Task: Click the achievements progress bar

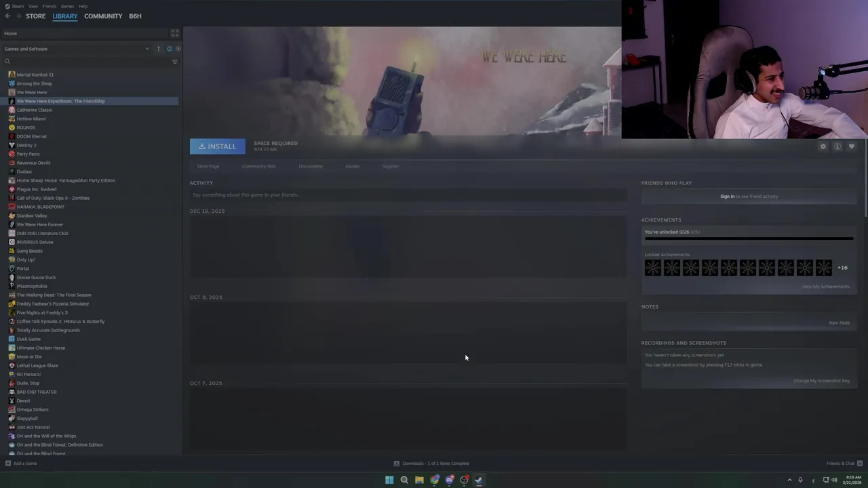Action: click(x=749, y=239)
